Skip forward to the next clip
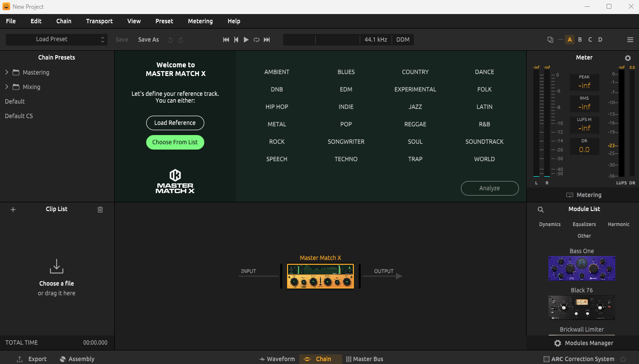Image resolution: width=639 pixels, height=364 pixels. [x=267, y=40]
